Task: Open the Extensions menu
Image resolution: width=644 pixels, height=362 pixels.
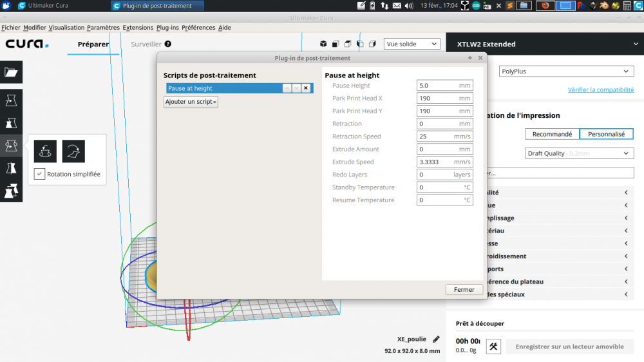Action: click(138, 28)
